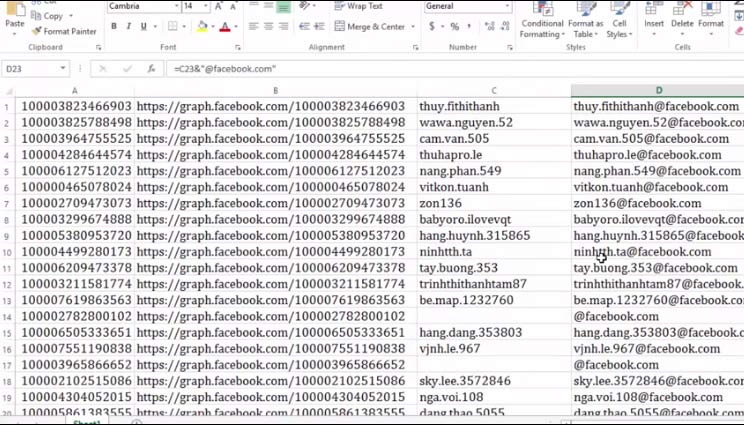
Task: Open the Merge & Center dropdown arrow
Action: pyautogui.click(x=413, y=27)
